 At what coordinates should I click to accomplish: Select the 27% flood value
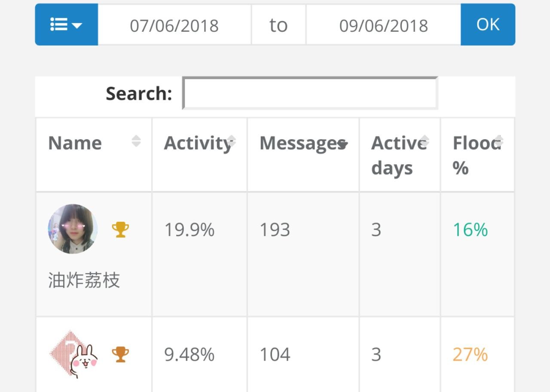point(471,355)
